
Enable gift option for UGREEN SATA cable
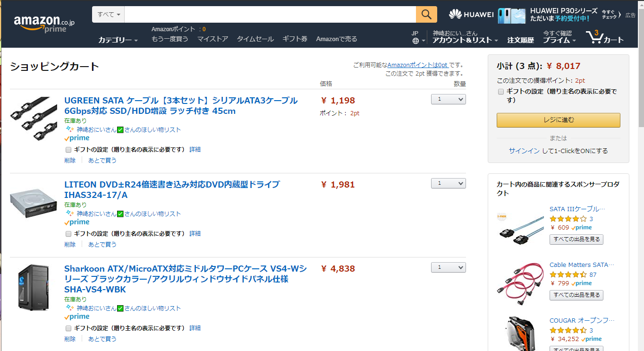click(x=68, y=150)
